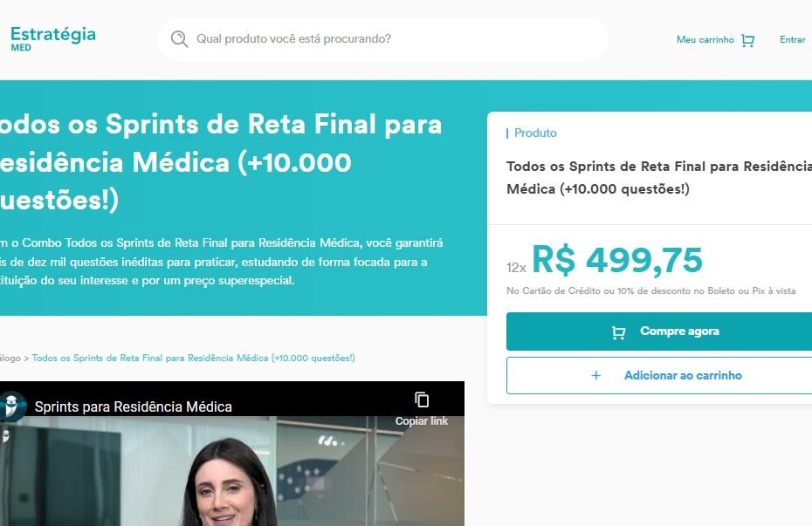Open the Entrar login link
Screen dimensions: 812x526
coord(792,40)
